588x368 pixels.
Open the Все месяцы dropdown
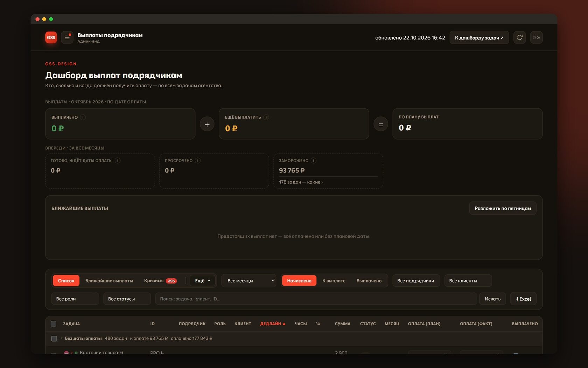pos(249,281)
